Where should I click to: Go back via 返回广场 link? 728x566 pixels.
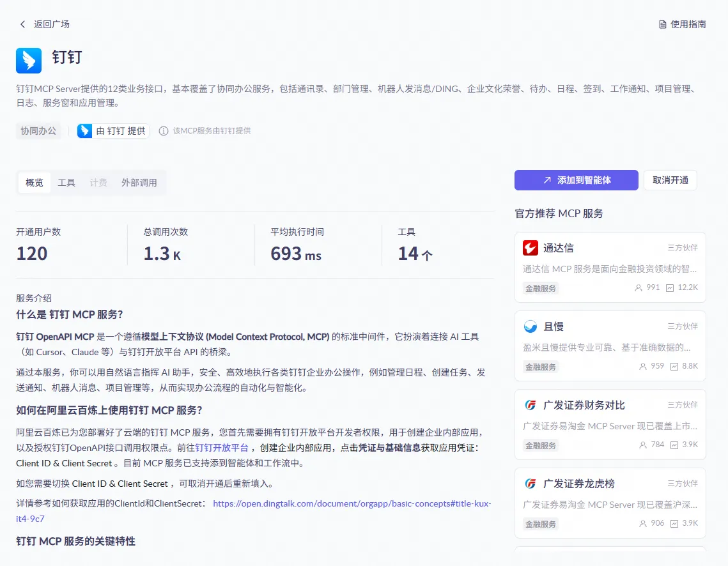pyautogui.click(x=52, y=24)
